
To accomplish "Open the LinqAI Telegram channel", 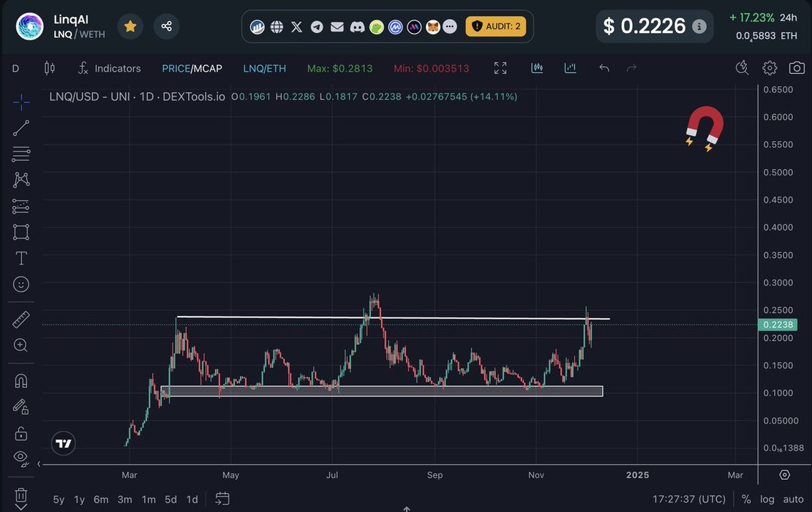I will coord(317,26).
